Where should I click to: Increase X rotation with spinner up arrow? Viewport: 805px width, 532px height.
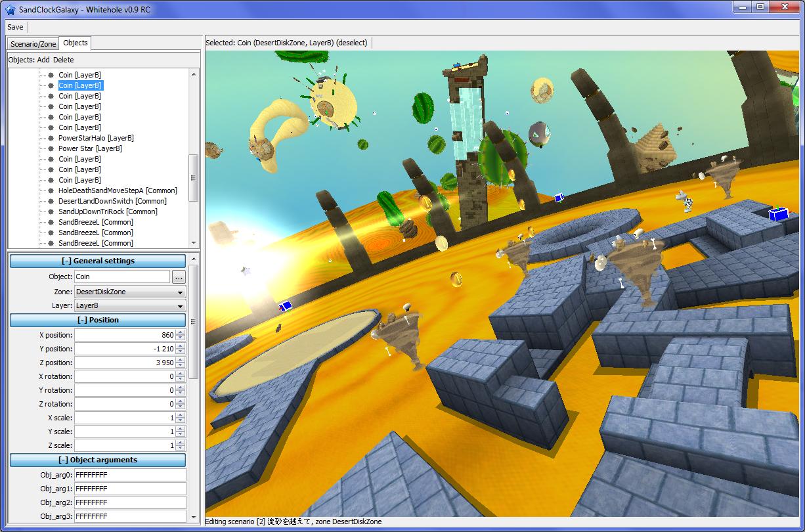181,373
